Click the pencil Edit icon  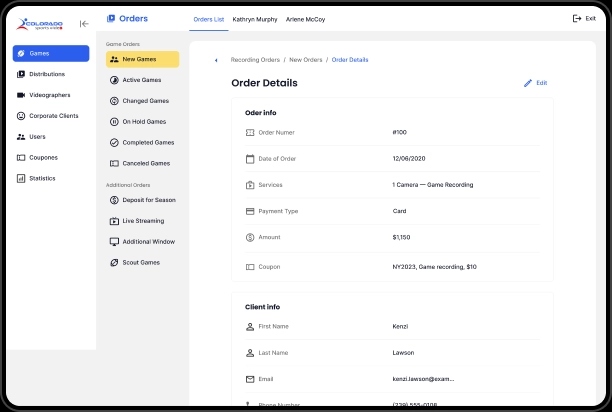click(x=528, y=83)
